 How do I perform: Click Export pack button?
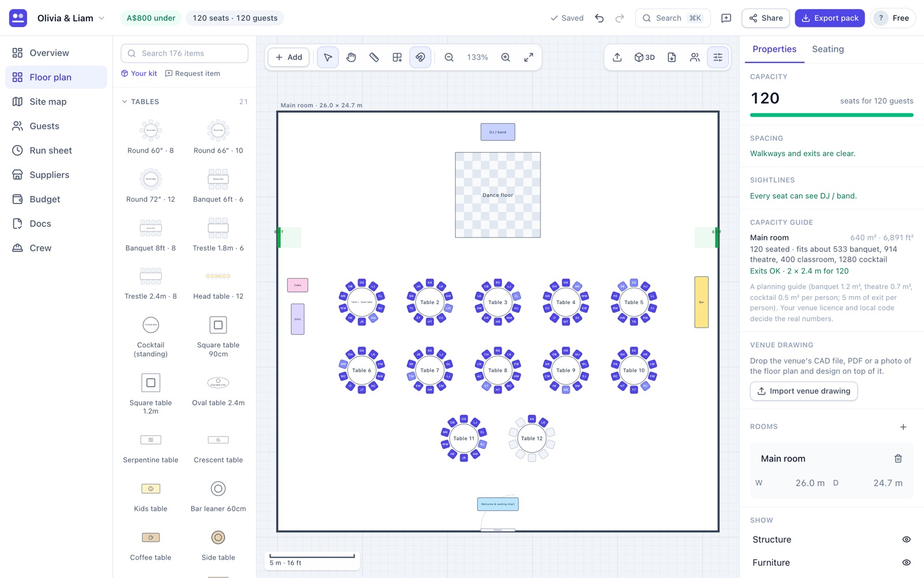(x=830, y=18)
